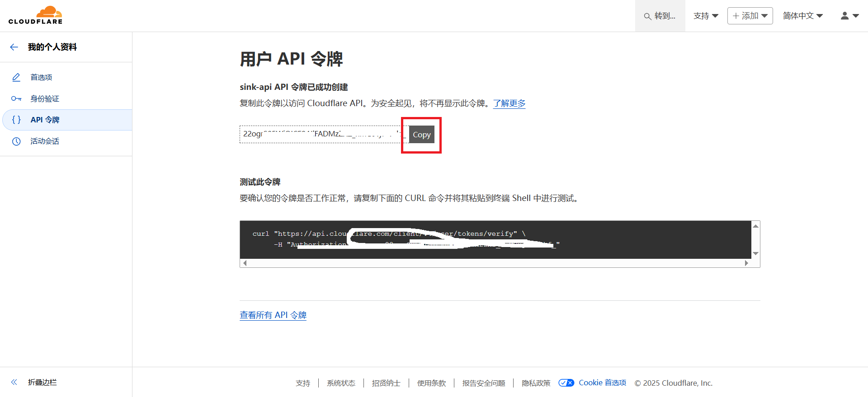Select 活动会话 in the sidebar
The width and height of the screenshot is (868, 397).
click(45, 141)
